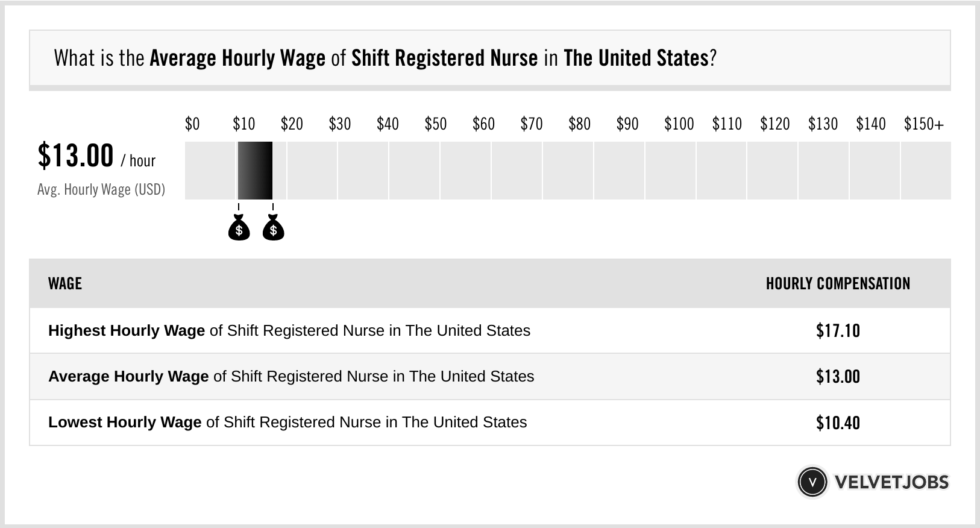Click the VelvetJobs circular logo icon
Image resolution: width=980 pixels, height=528 pixels.
(x=812, y=482)
